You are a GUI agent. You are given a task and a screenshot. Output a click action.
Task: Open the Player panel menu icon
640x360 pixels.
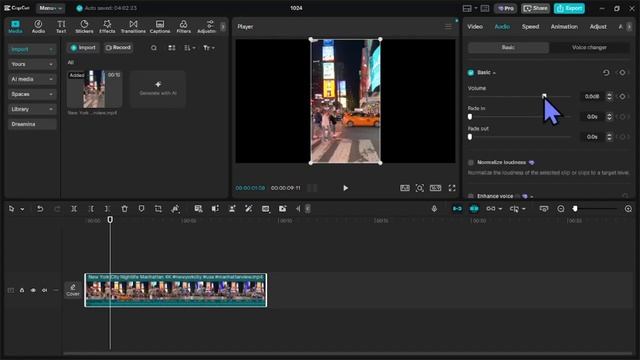pos(448,27)
